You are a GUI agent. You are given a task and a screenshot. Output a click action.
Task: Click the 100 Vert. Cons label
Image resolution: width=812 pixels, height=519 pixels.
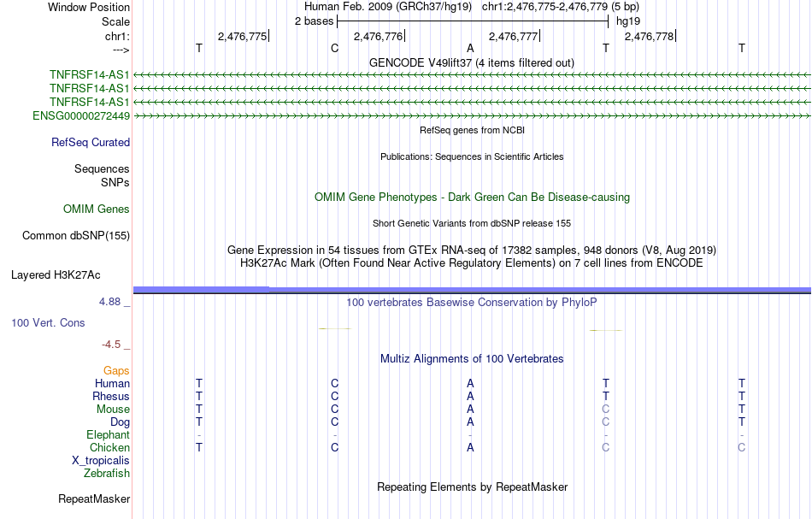click(48, 322)
